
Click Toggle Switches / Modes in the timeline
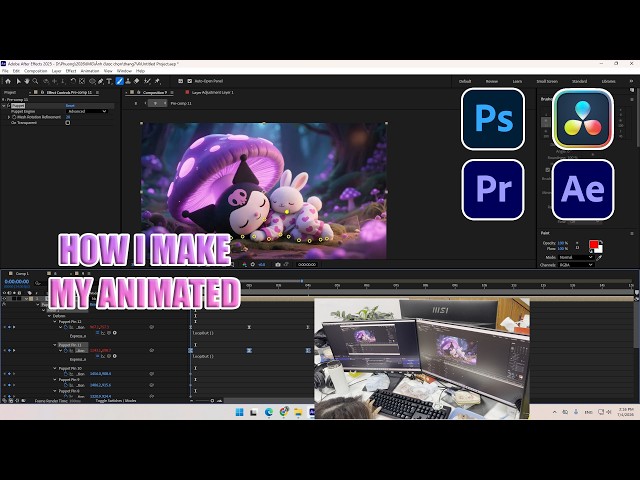pos(116,401)
